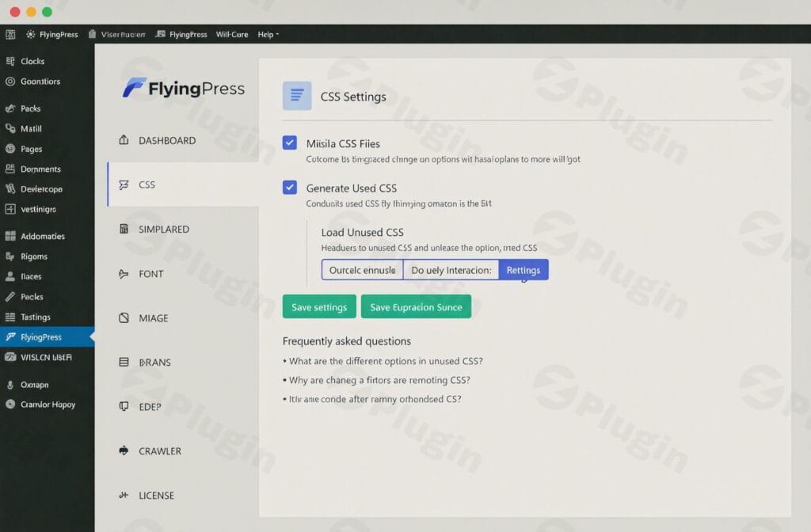Disable Generate Used CSS
This screenshot has height=532, width=811.
tap(291, 188)
